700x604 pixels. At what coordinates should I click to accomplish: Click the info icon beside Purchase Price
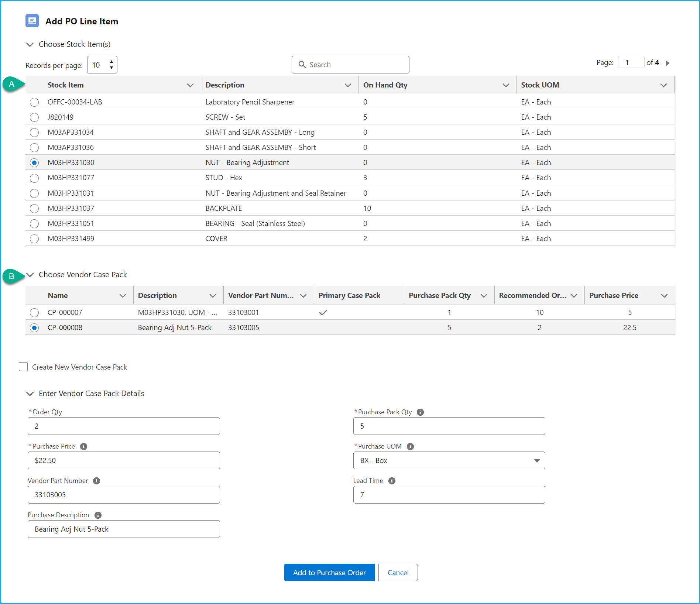(83, 446)
